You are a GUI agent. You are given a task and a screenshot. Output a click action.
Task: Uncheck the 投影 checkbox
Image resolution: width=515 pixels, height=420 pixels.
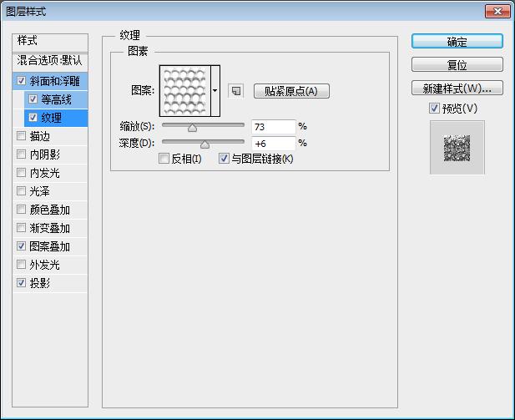click(22, 282)
